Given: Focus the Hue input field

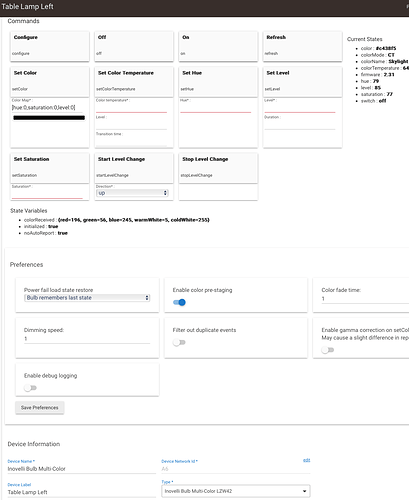Looking at the screenshot, I should coord(216,109).
